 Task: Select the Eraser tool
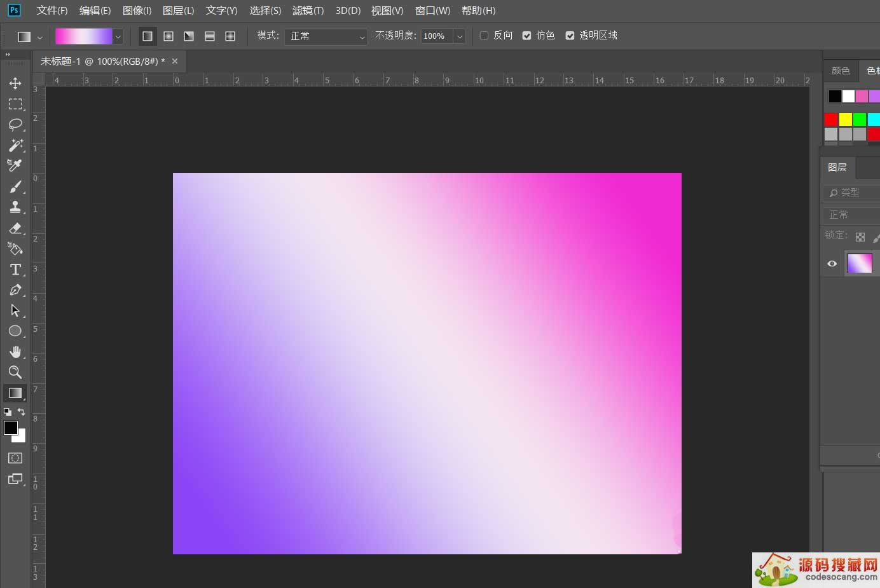tap(15, 228)
